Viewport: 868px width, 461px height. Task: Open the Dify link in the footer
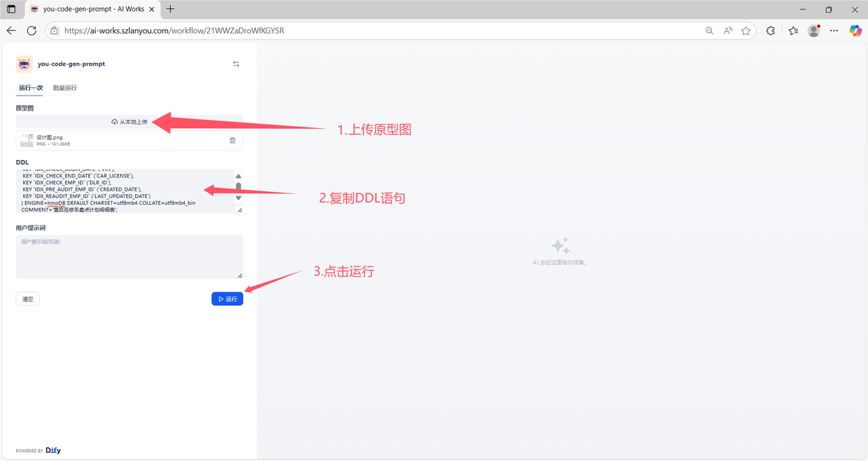(53, 450)
